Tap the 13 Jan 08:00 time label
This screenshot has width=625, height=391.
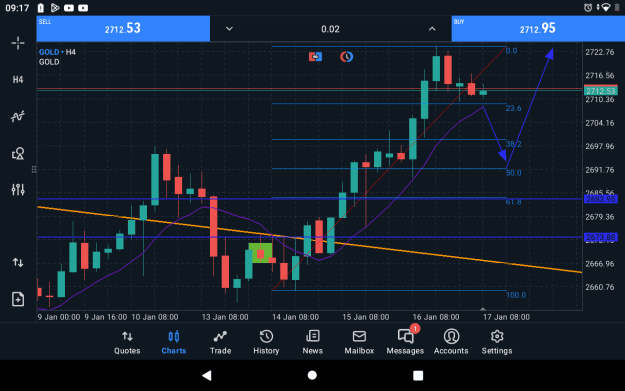point(225,317)
